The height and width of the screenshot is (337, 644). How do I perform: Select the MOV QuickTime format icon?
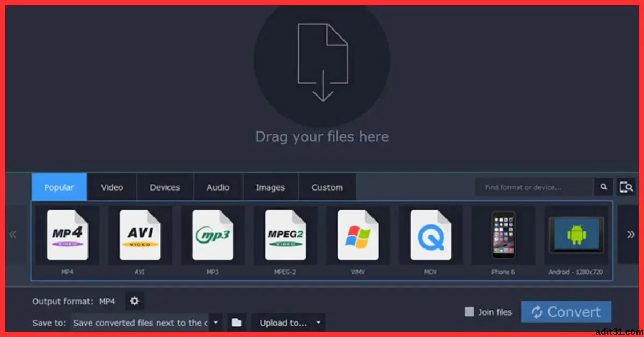430,235
